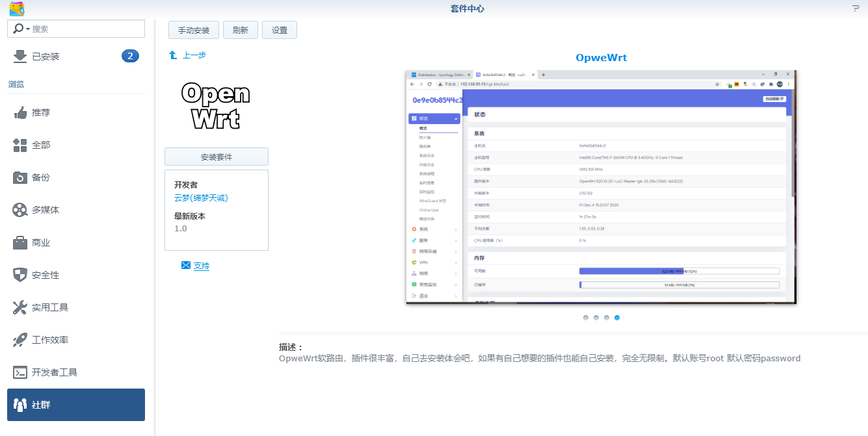868x436 pixels.
Task: Click the 安装套件 install button
Action: pos(216,157)
